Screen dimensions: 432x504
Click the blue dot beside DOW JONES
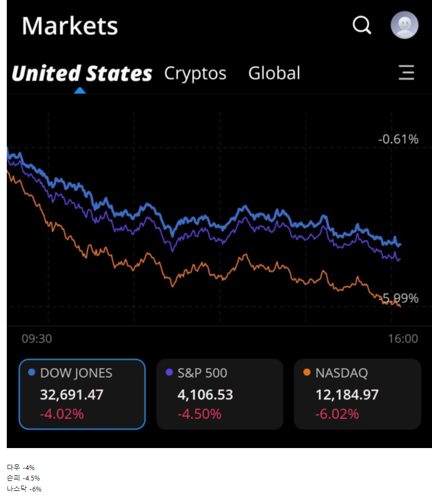click(31, 373)
